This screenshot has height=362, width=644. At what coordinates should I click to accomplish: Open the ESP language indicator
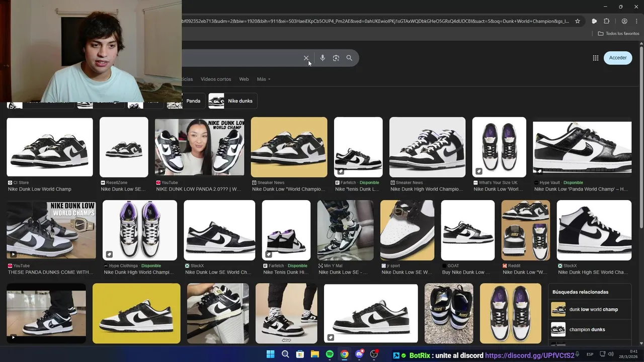click(590, 354)
